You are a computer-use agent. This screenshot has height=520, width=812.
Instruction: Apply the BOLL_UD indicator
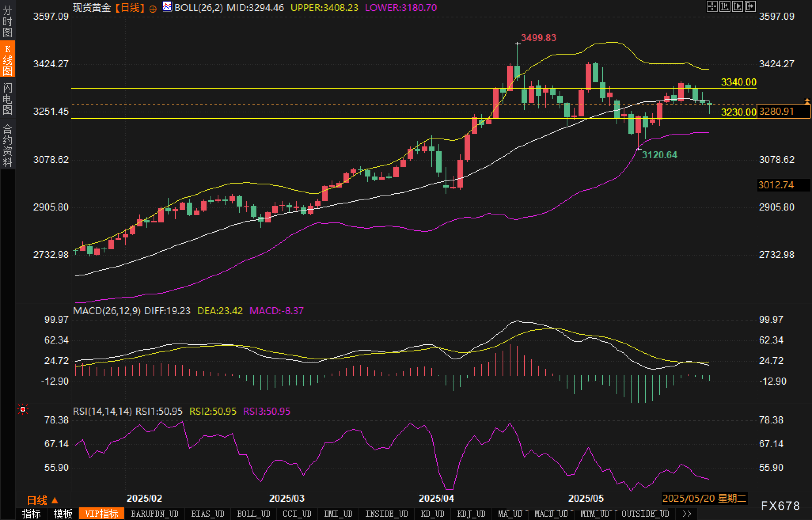[253, 514]
